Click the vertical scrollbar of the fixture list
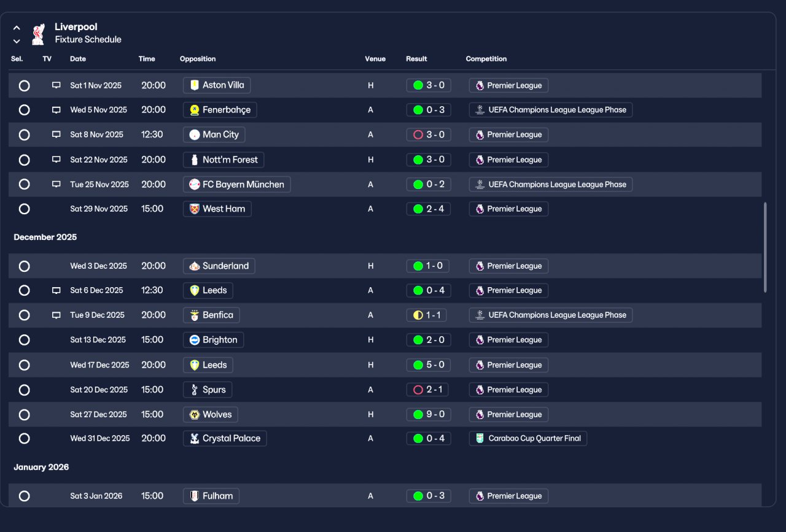 point(765,247)
